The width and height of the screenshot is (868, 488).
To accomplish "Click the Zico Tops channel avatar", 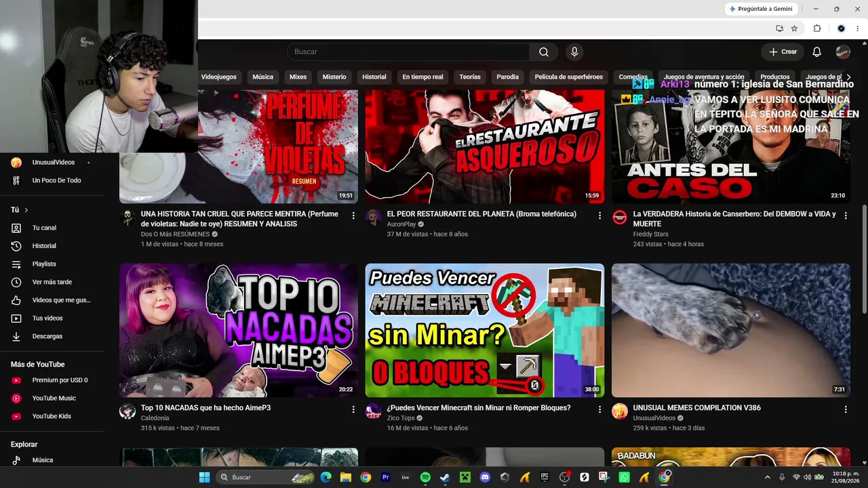I will (x=374, y=411).
